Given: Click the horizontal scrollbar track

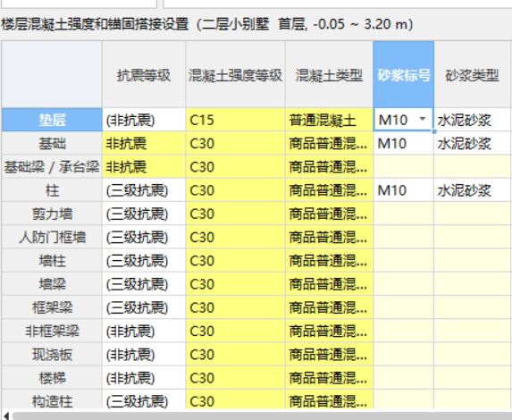Looking at the screenshot, I should tap(262, 416).
